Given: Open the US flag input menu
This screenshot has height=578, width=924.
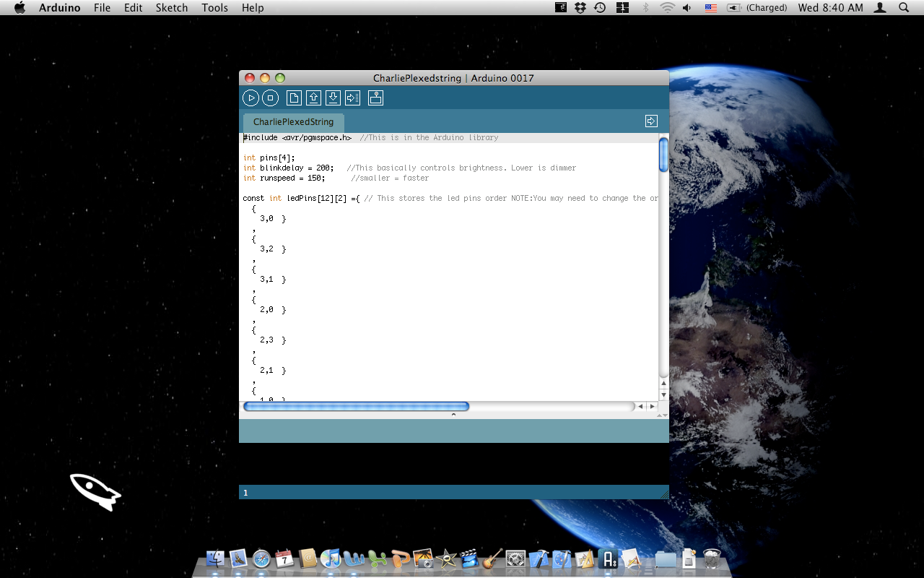Looking at the screenshot, I should pos(711,8).
